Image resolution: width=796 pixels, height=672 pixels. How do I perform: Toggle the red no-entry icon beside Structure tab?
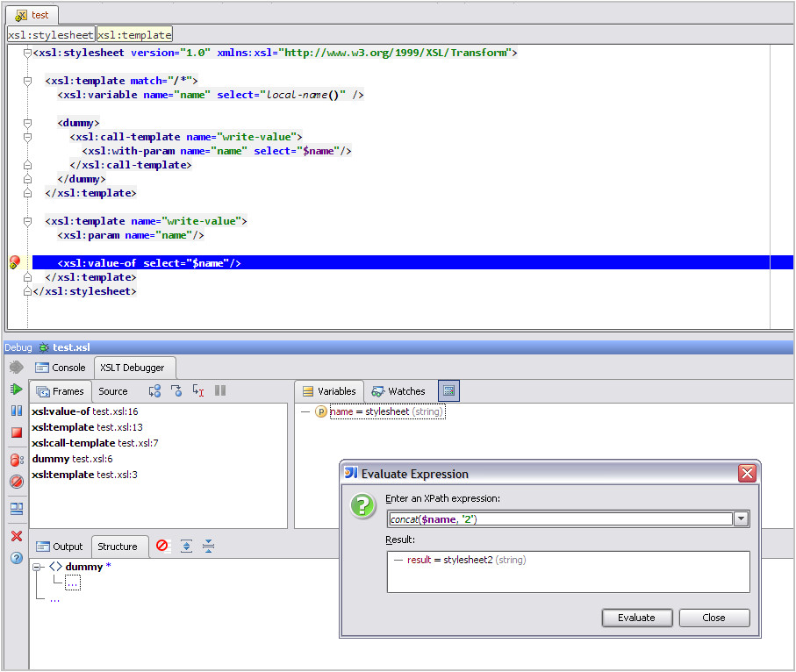[x=162, y=546]
